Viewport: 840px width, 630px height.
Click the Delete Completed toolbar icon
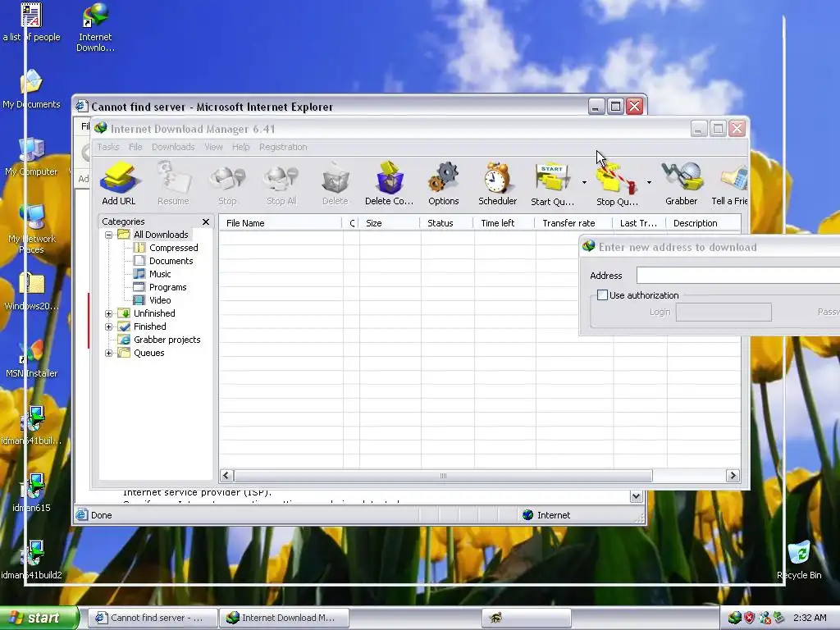pyautogui.click(x=390, y=184)
